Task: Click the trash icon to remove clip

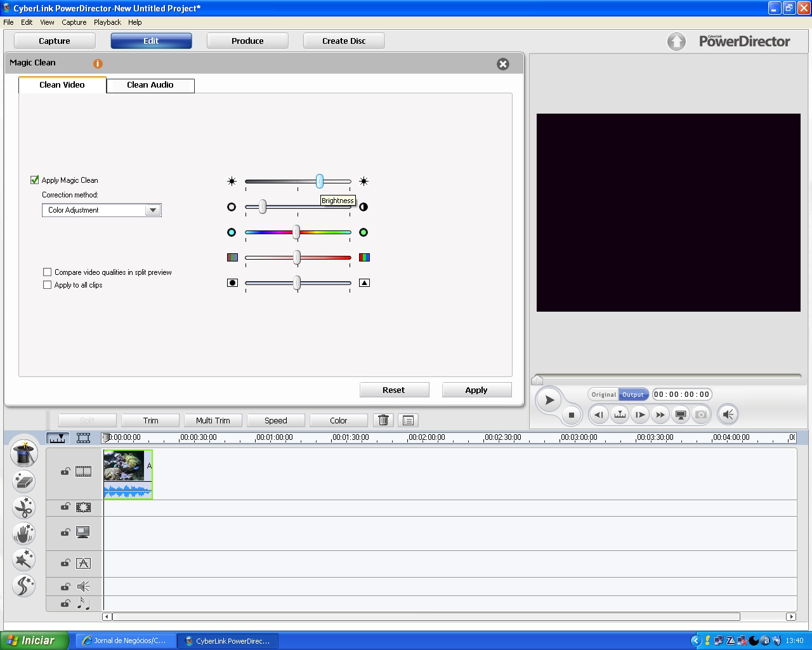Action: [384, 420]
